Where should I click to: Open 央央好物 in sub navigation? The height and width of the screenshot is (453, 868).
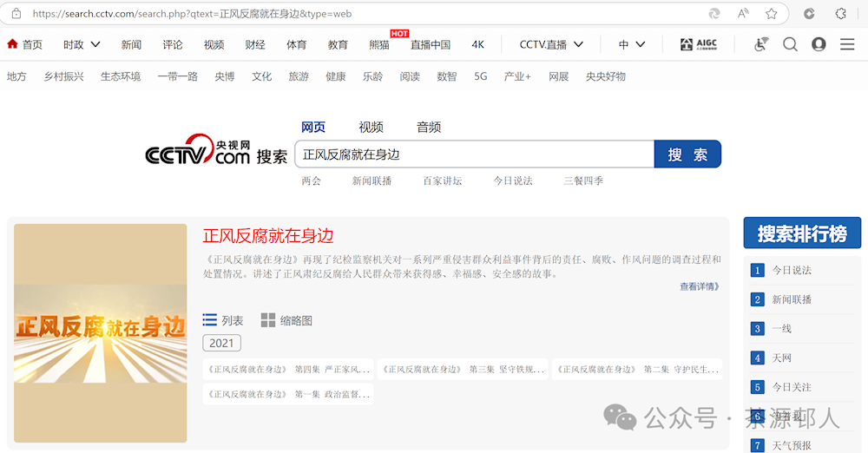(606, 76)
